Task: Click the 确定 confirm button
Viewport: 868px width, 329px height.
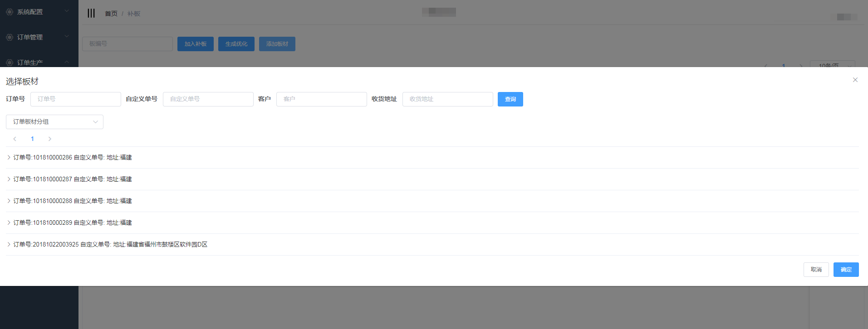Action: point(846,270)
